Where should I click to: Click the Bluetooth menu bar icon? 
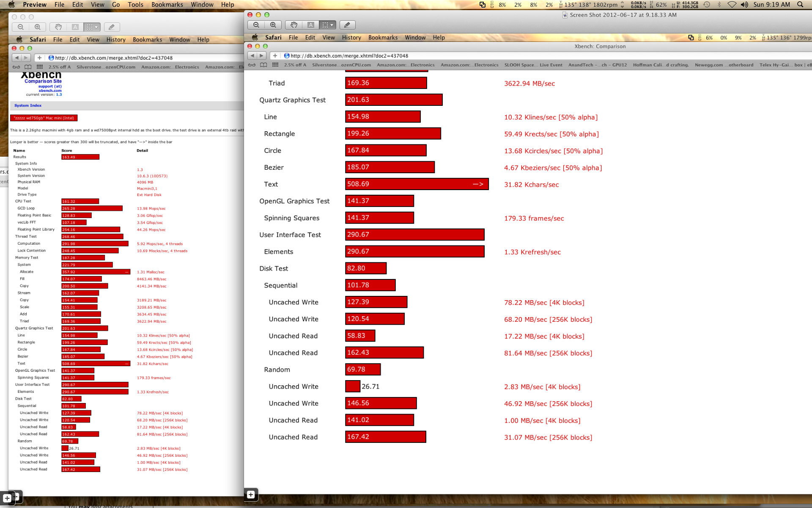click(719, 5)
